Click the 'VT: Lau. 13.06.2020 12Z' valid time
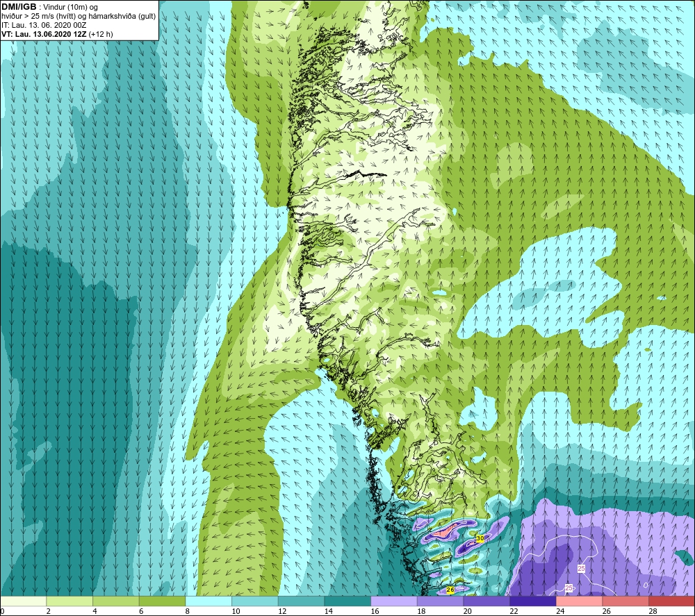The image size is (695, 616). pyautogui.click(x=44, y=34)
